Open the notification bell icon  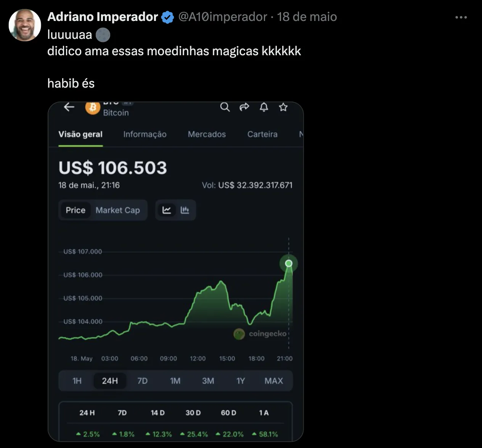[263, 107]
